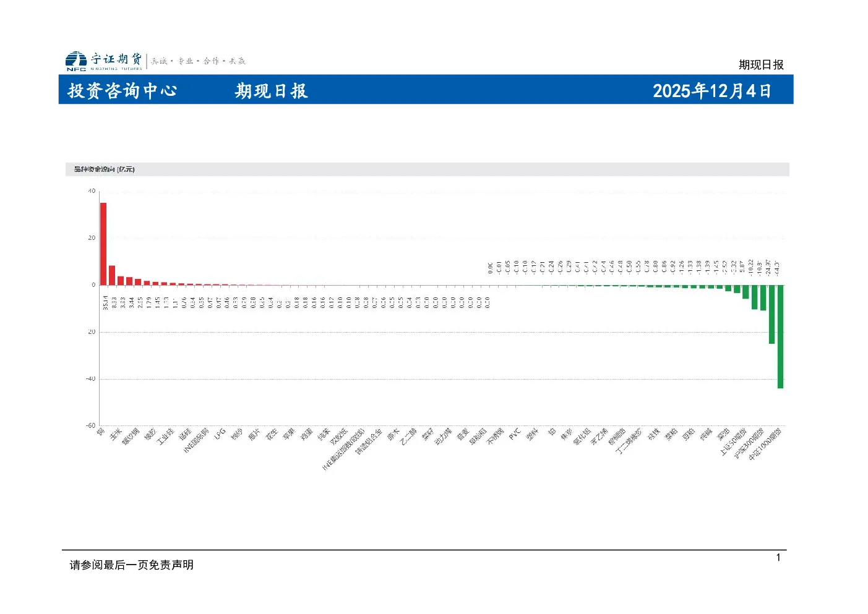Click the x-axis label 铜

pyautogui.click(x=101, y=432)
